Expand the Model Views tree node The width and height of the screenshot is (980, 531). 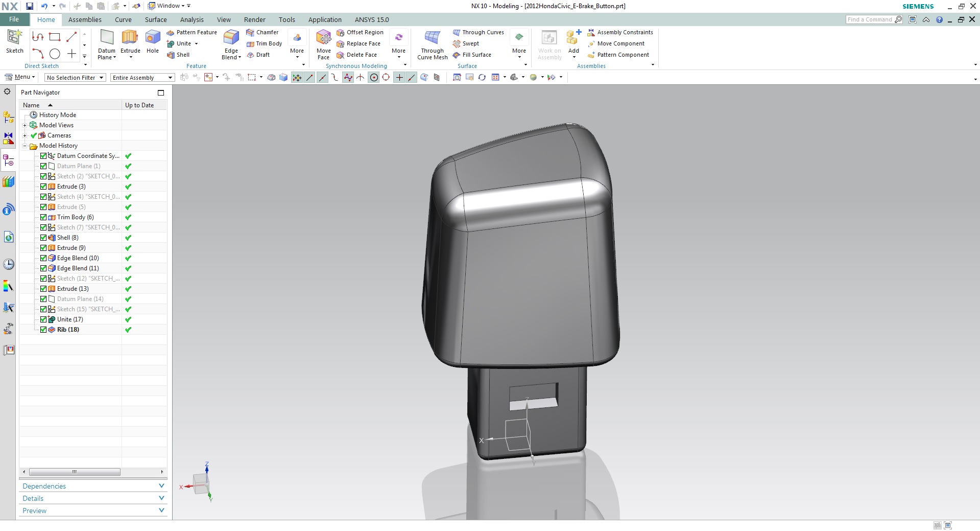click(25, 125)
